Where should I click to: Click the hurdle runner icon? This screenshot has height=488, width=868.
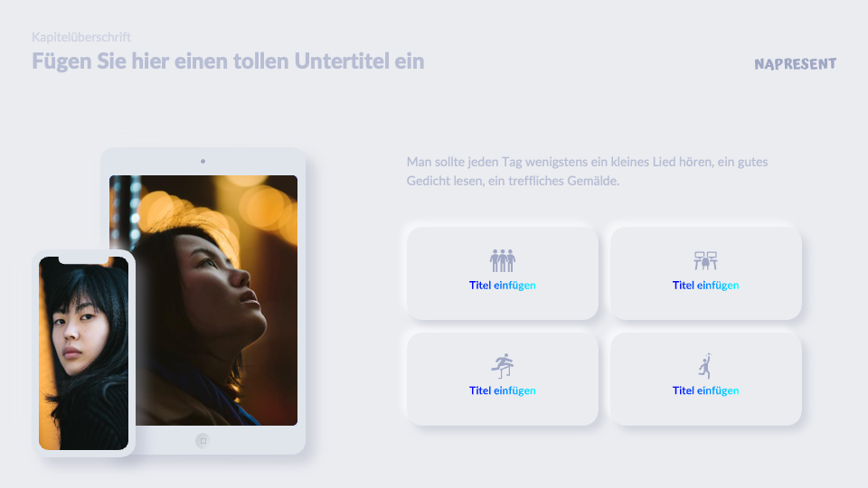(x=502, y=366)
